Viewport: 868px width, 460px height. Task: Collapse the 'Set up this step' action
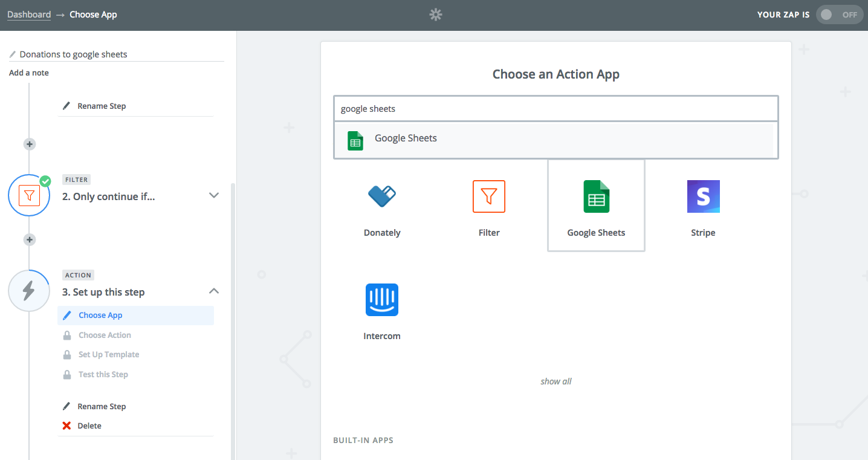tap(213, 291)
